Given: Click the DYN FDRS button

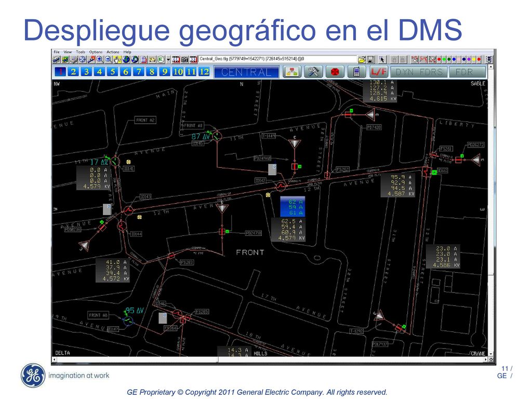Looking at the screenshot, I should [x=419, y=72].
